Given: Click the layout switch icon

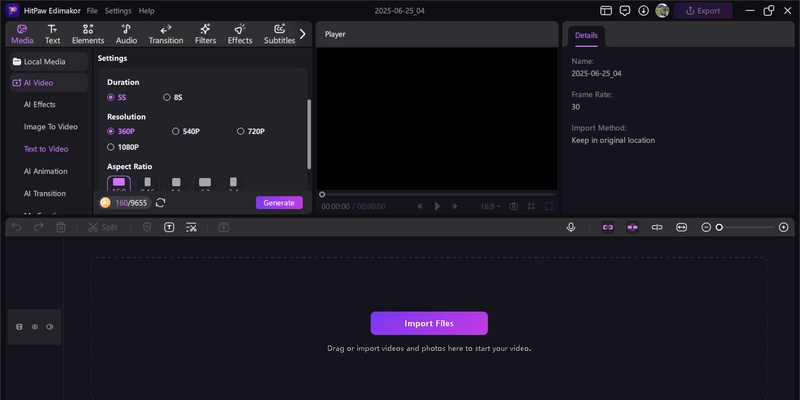Looking at the screenshot, I should pos(606,11).
